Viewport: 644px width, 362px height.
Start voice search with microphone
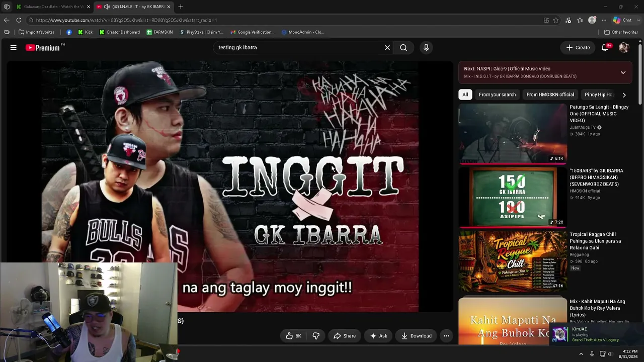click(426, 48)
